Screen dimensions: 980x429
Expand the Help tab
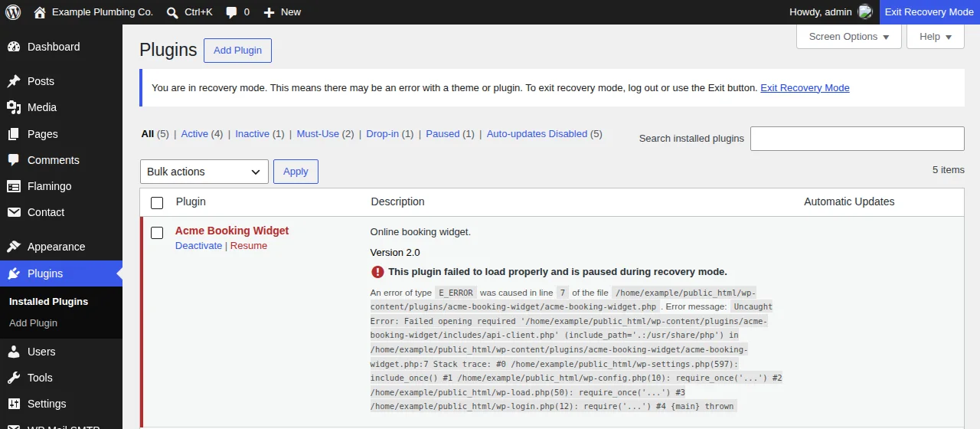936,37
